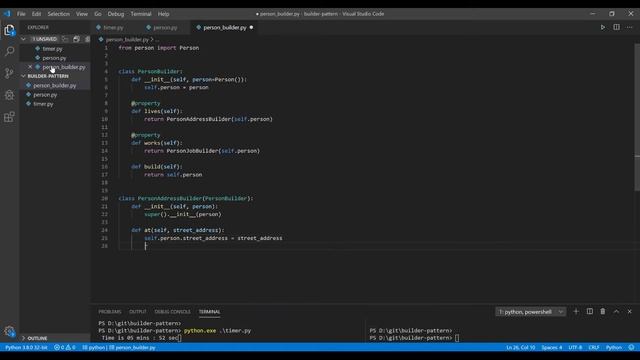Open timer.py from open editors list
This screenshot has height=360, width=640.
52,49
